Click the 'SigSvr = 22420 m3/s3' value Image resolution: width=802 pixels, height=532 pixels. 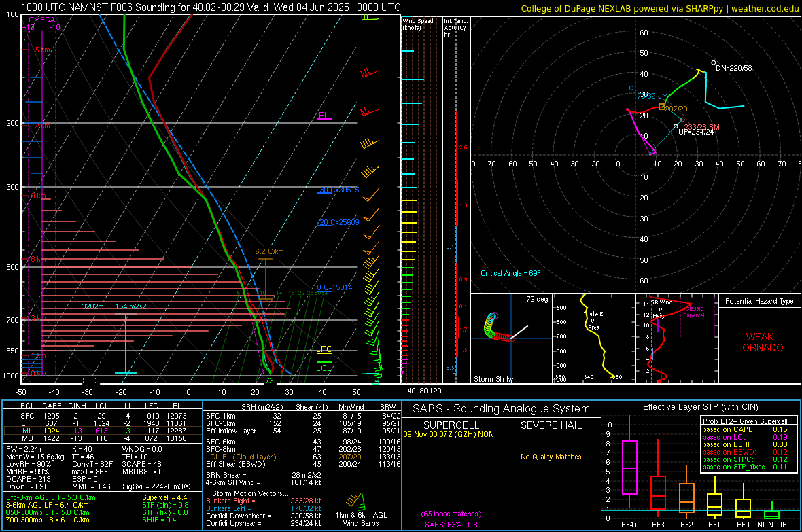(x=158, y=487)
